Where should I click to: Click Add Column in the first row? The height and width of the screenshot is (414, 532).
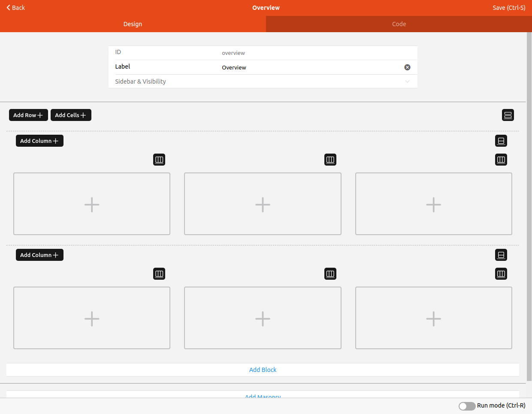click(39, 141)
